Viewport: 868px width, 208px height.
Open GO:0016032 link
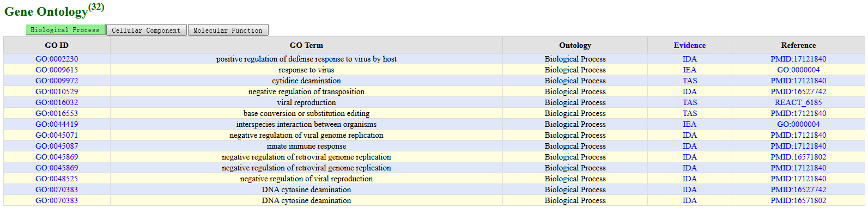(57, 102)
